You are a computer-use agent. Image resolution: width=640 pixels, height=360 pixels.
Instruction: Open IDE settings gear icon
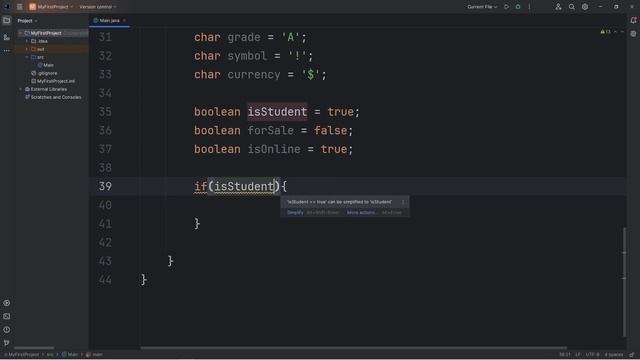585,7
